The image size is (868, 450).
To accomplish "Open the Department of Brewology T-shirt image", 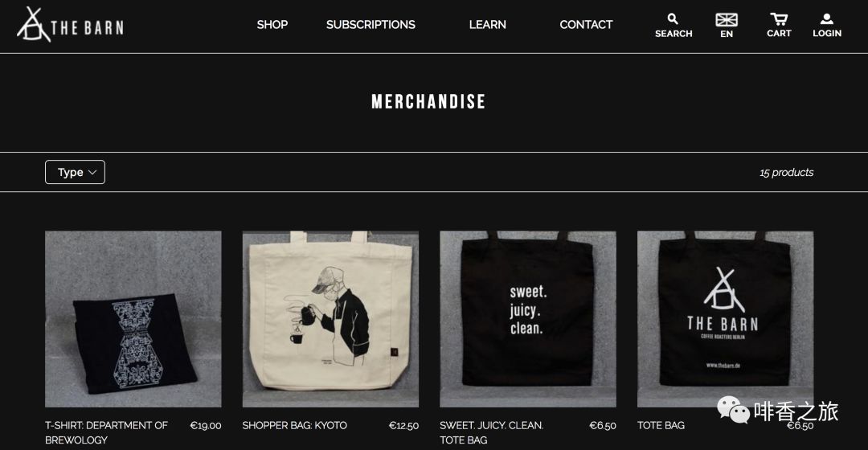I will (x=133, y=319).
